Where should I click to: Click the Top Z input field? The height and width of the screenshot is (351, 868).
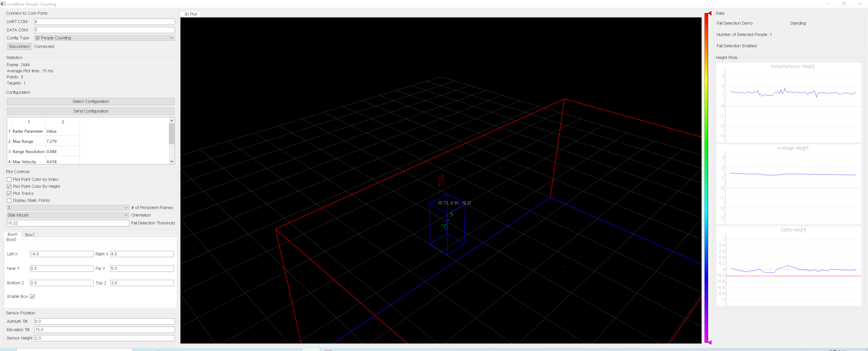tap(142, 283)
